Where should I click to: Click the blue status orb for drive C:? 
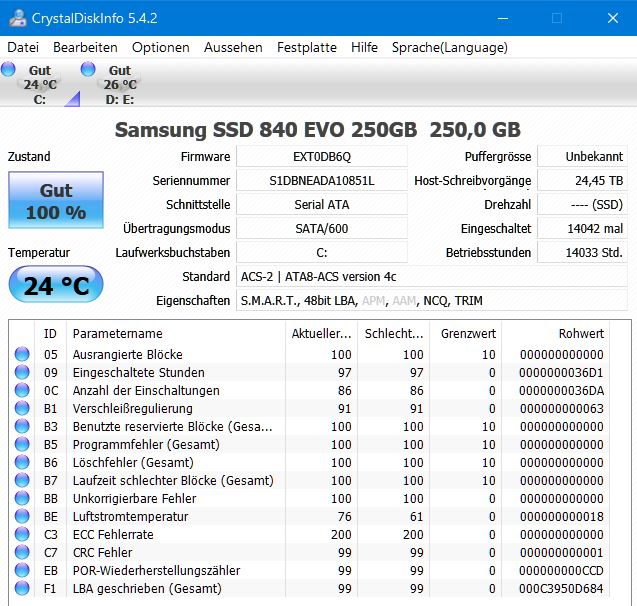[8, 69]
